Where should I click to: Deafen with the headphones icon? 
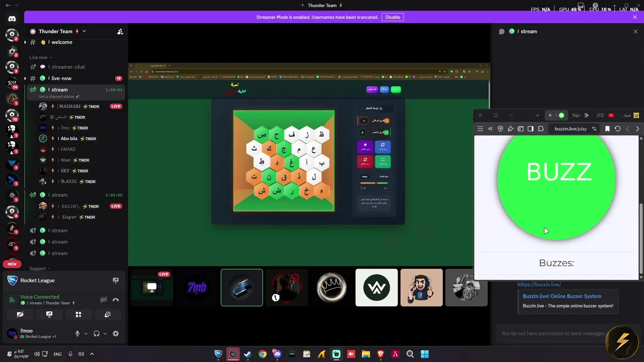(x=97, y=333)
